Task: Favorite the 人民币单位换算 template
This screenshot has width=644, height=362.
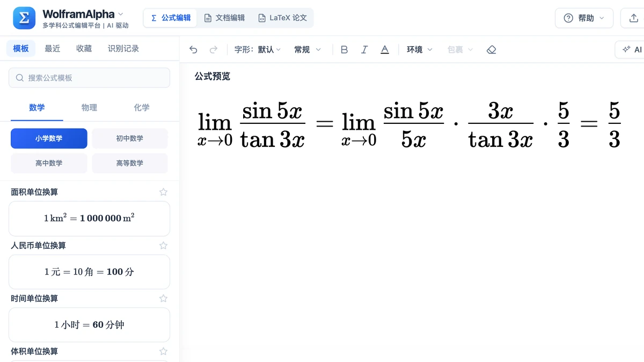Action: (164, 246)
